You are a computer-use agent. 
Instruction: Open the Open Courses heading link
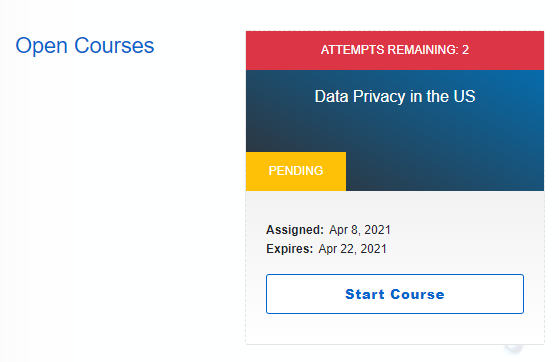click(85, 46)
